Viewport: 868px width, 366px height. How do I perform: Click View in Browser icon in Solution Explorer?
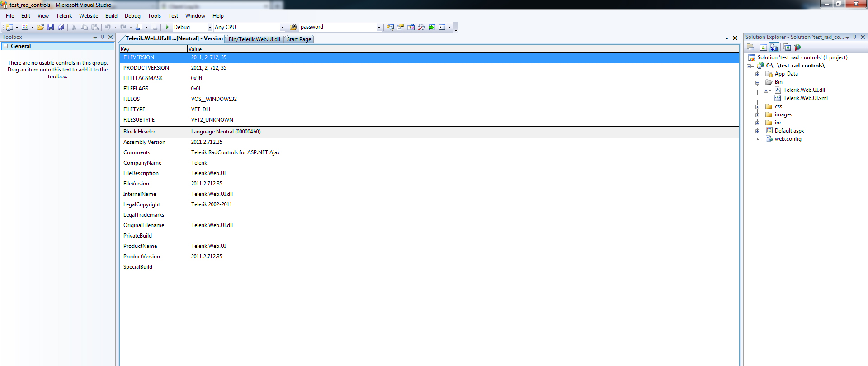coord(787,47)
